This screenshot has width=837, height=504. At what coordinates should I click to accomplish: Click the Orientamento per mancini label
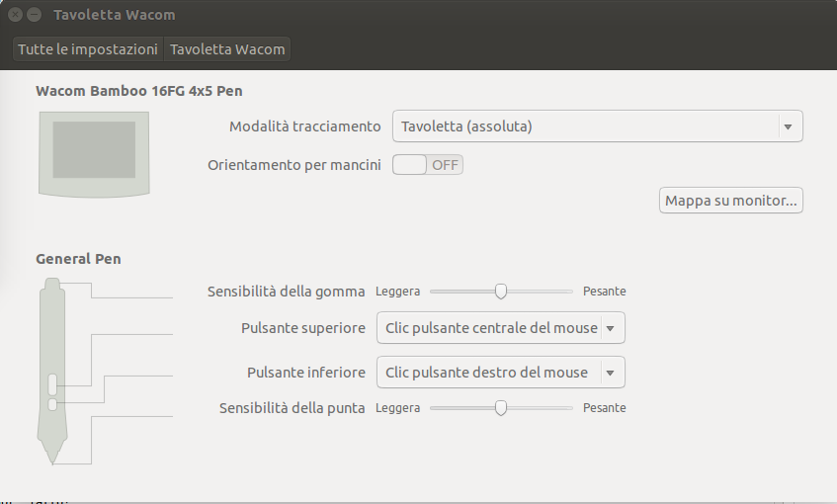[294, 165]
